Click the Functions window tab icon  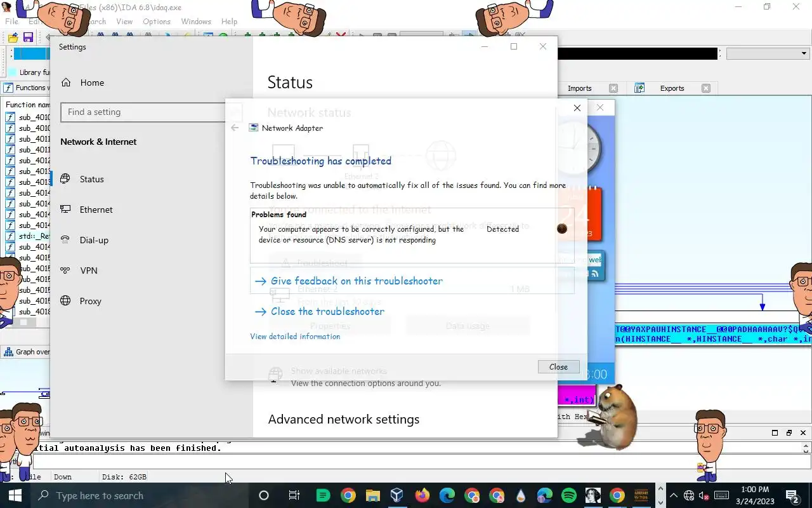[x=8, y=88]
